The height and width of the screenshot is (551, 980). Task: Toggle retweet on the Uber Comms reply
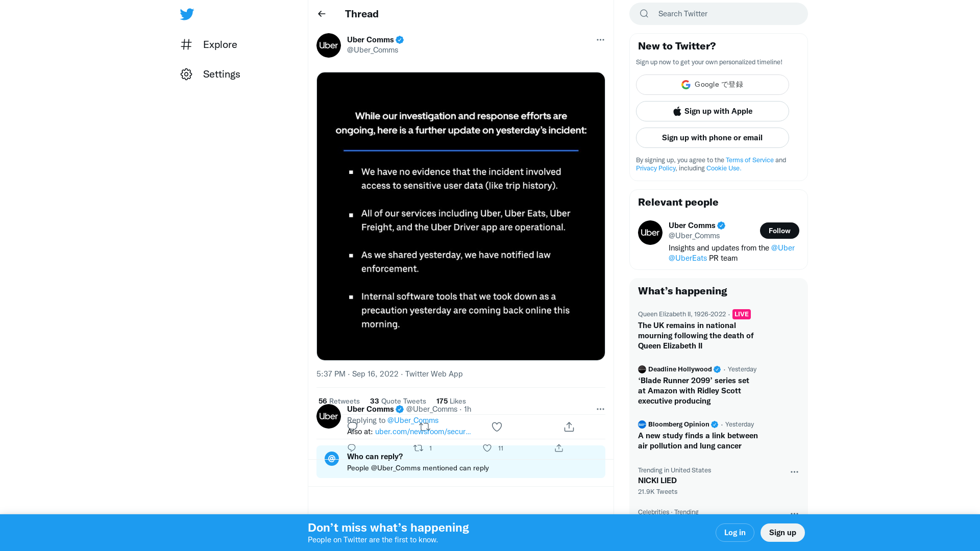420,448
